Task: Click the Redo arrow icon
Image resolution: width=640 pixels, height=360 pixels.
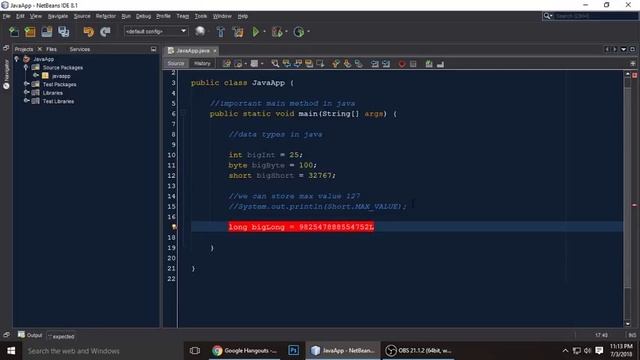Action: (x=105, y=32)
